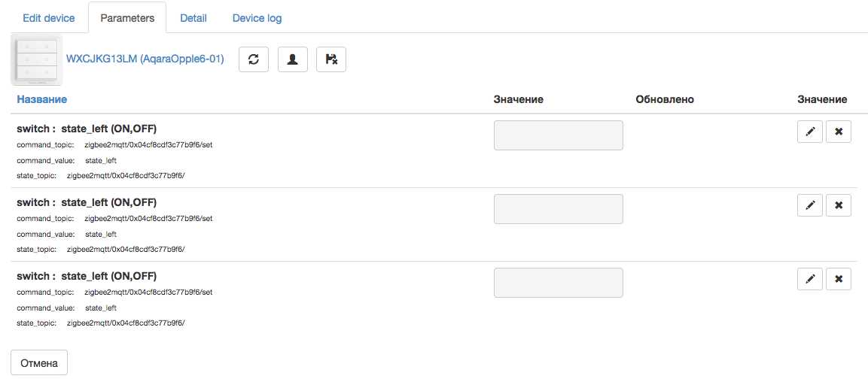Open the WXCJKG13LM (AqaraOpple6-01) device link

click(x=145, y=59)
